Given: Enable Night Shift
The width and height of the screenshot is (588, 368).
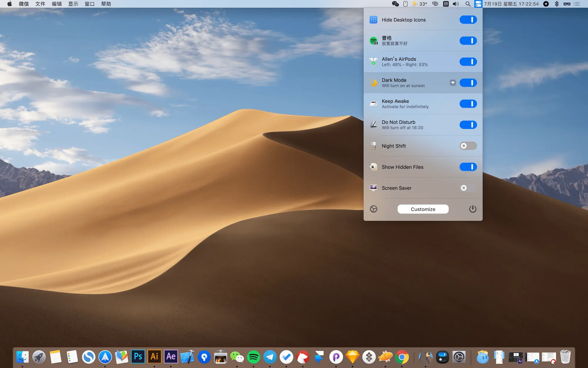Looking at the screenshot, I should point(467,146).
